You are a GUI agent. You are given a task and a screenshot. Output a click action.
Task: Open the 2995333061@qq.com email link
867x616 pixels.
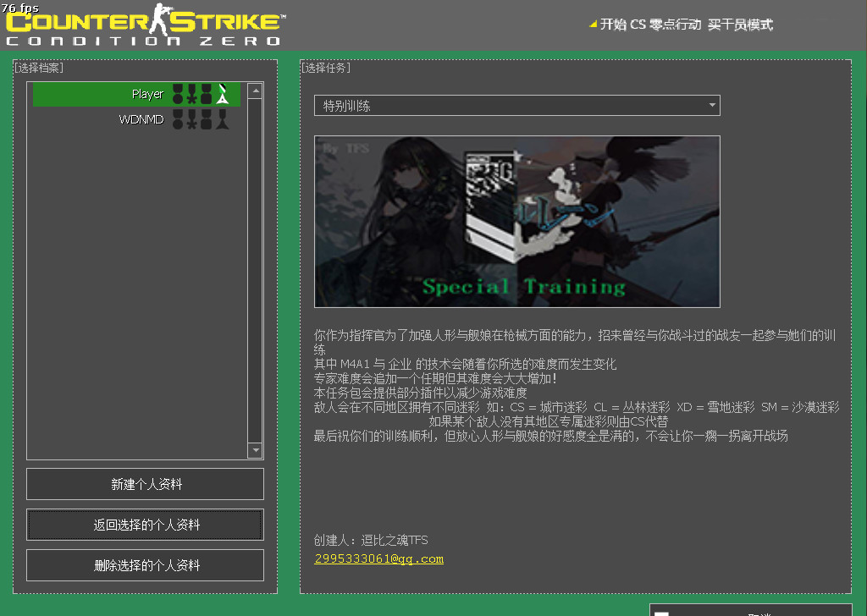click(x=378, y=558)
